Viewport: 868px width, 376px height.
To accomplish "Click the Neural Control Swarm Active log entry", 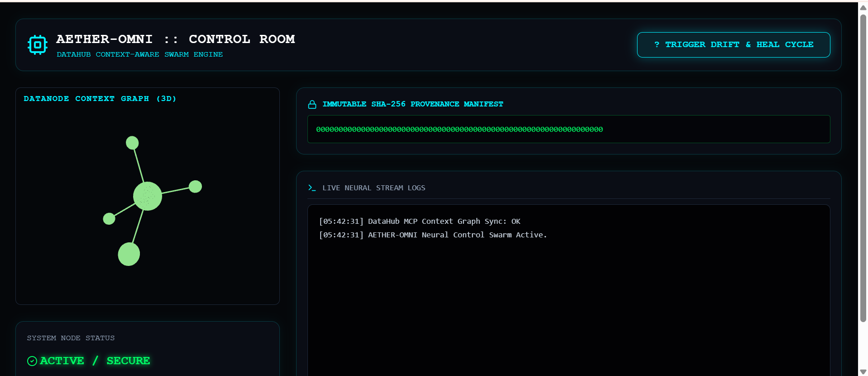I will pos(433,235).
